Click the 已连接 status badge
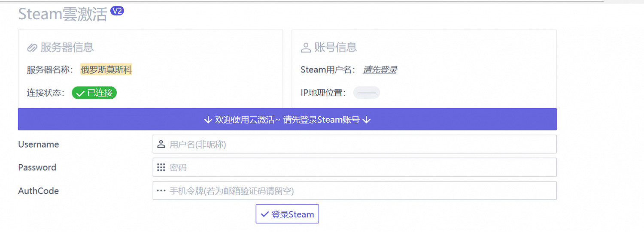Screen dimensions: 644x232 [94, 93]
